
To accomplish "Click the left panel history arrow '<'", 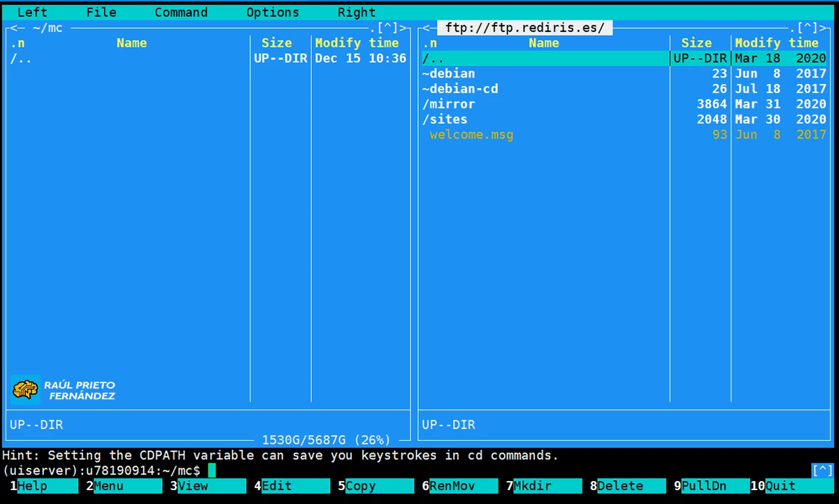I will pyautogui.click(x=14, y=29).
